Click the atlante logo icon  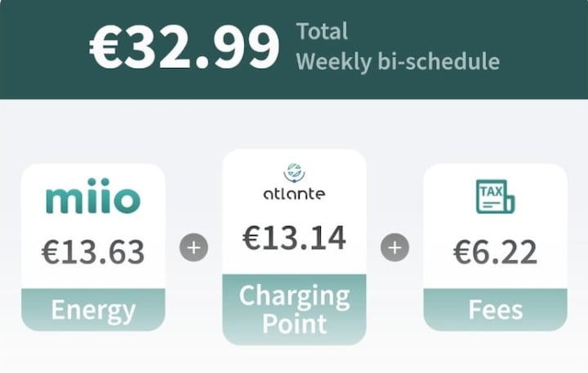(294, 173)
